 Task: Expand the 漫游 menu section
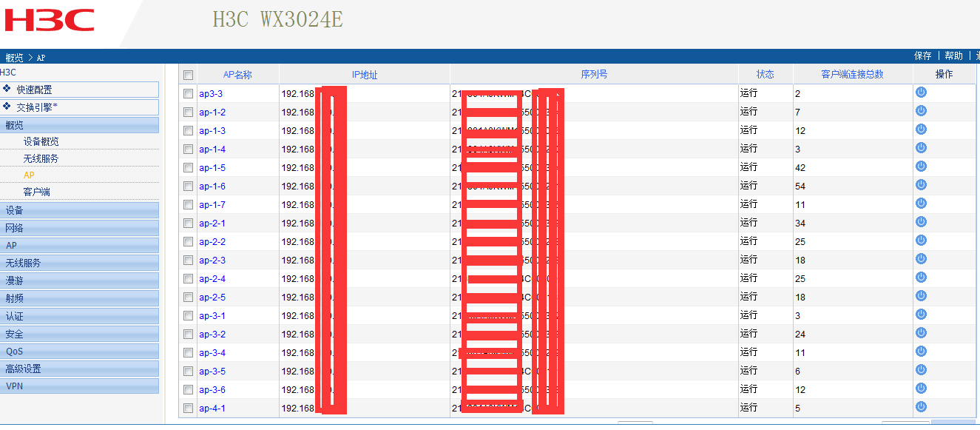[x=79, y=280]
